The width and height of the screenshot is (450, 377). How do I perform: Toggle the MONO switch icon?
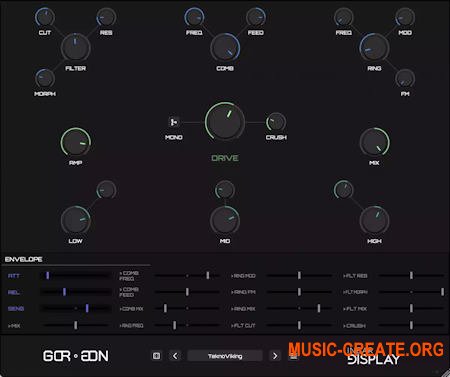pyautogui.click(x=174, y=122)
